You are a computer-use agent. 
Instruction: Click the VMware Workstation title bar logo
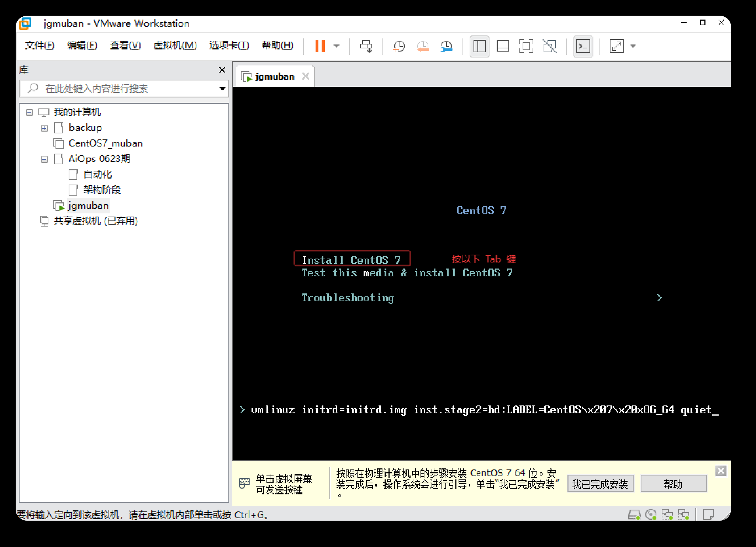tap(25, 23)
